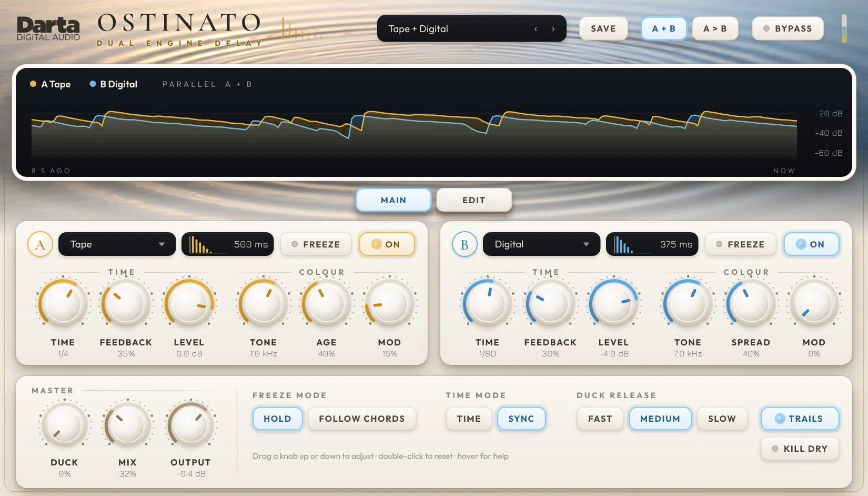The height and width of the screenshot is (496, 868).
Task: Click master Output value -0.4 dB
Action: click(191, 474)
